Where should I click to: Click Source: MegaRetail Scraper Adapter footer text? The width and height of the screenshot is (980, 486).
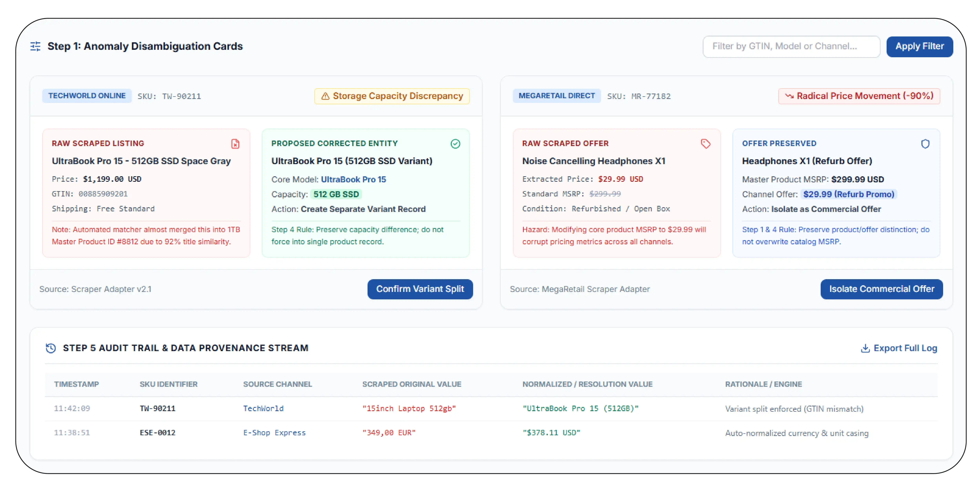pyautogui.click(x=580, y=289)
